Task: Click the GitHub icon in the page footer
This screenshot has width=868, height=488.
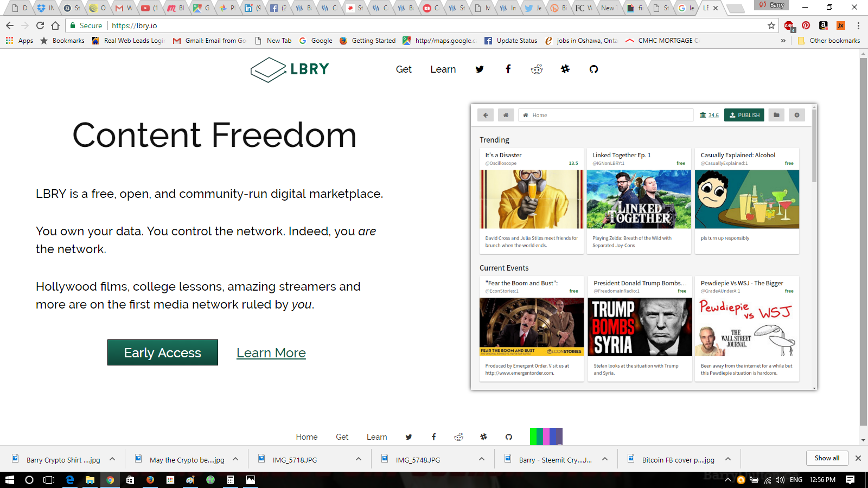Action: [x=509, y=437]
